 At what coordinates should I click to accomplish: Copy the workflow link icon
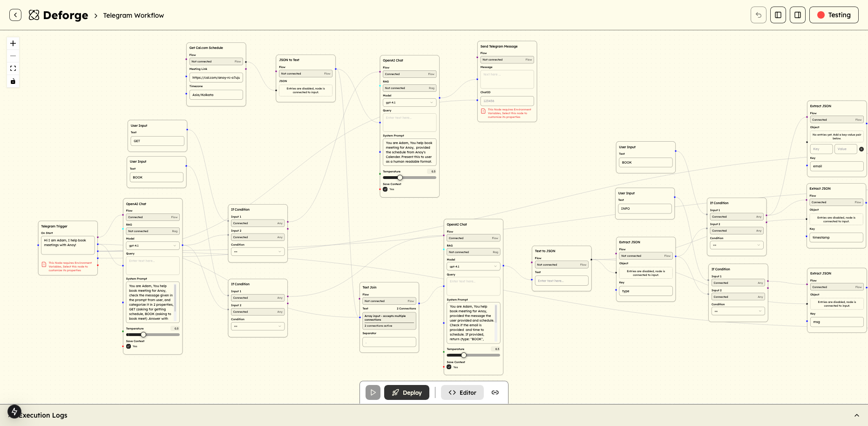click(495, 392)
